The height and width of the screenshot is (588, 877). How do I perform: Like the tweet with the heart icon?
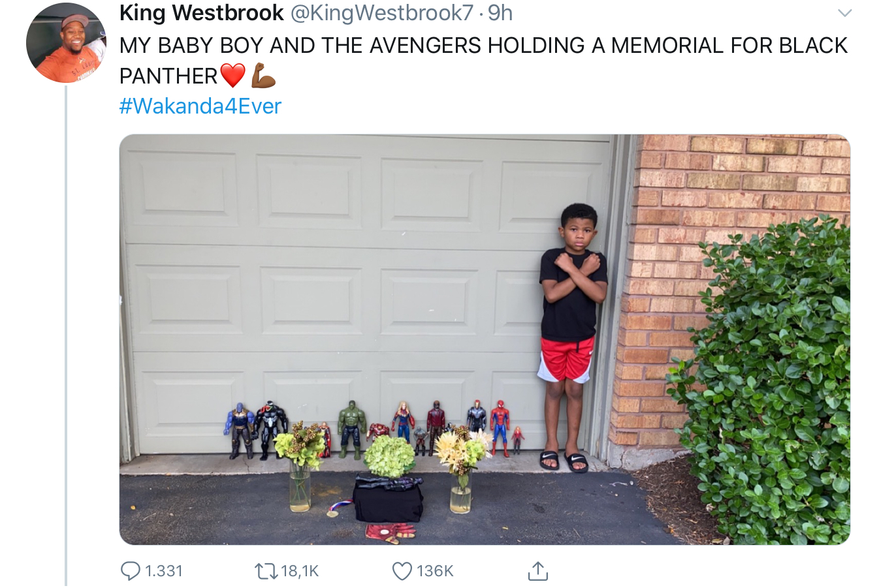(402, 571)
